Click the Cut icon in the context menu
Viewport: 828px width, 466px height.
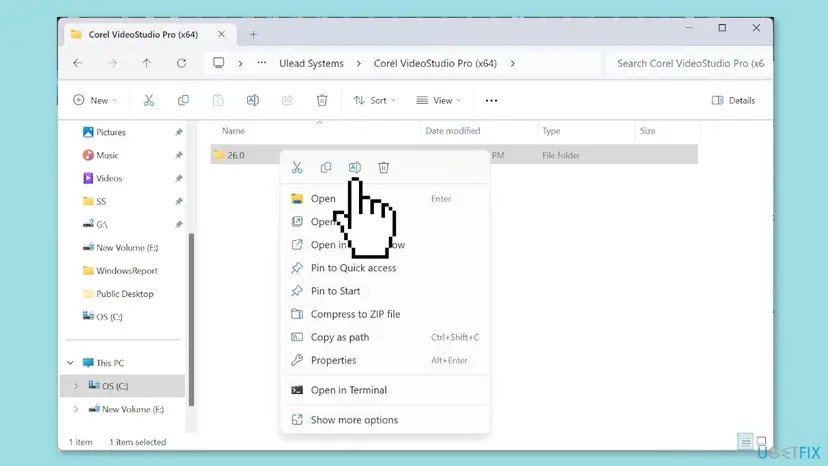pyautogui.click(x=297, y=168)
